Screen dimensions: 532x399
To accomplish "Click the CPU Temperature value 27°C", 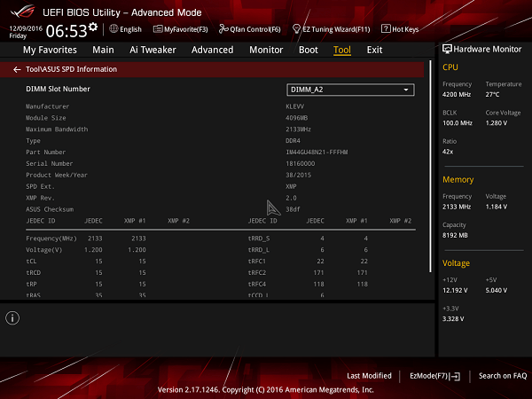I will pyautogui.click(x=492, y=95).
